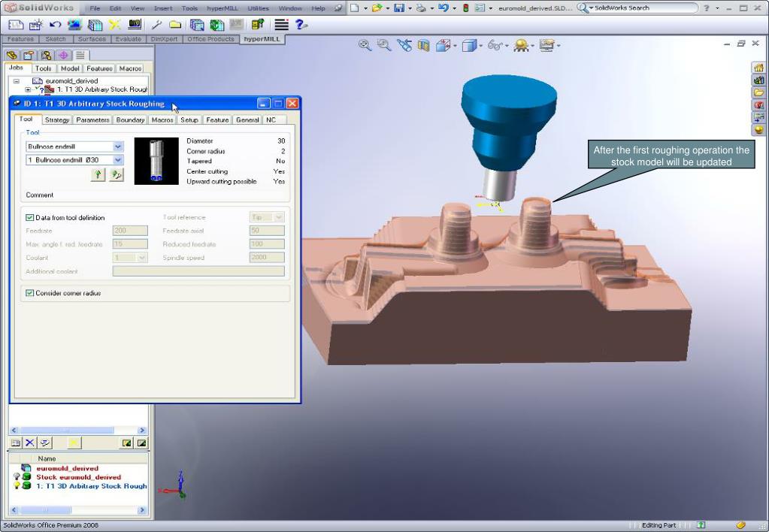Screen dimensions: 769x532
Task: Click the wrench settings icon in hyperMILL toolbar
Action: click(156, 25)
